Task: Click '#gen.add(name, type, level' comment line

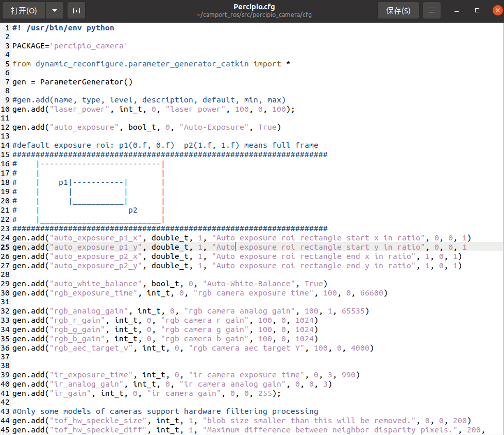Action: 149,100
